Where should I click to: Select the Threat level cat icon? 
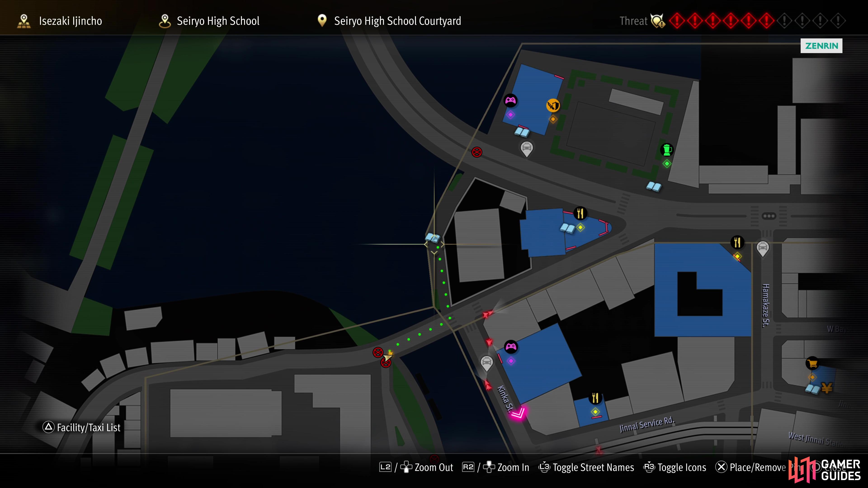(x=658, y=21)
